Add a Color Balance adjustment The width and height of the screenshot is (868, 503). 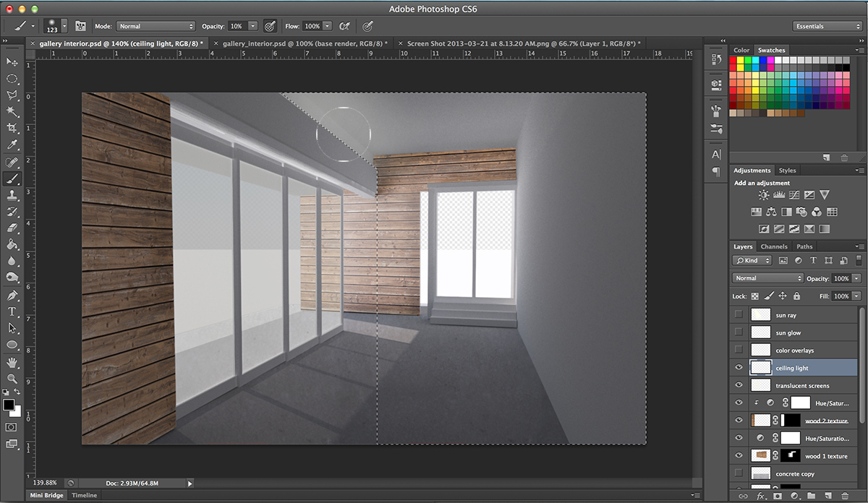(x=771, y=212)
